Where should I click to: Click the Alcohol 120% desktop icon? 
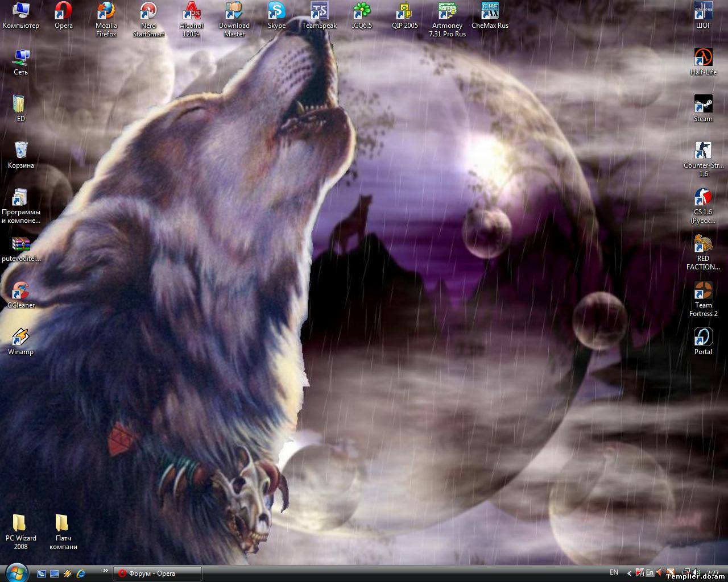tap(191, 19)
